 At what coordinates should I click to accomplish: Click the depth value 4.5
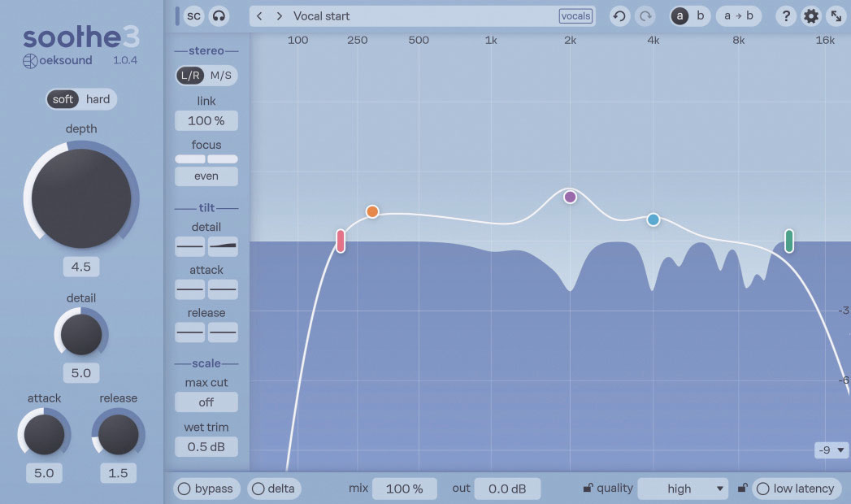point(80,267)
